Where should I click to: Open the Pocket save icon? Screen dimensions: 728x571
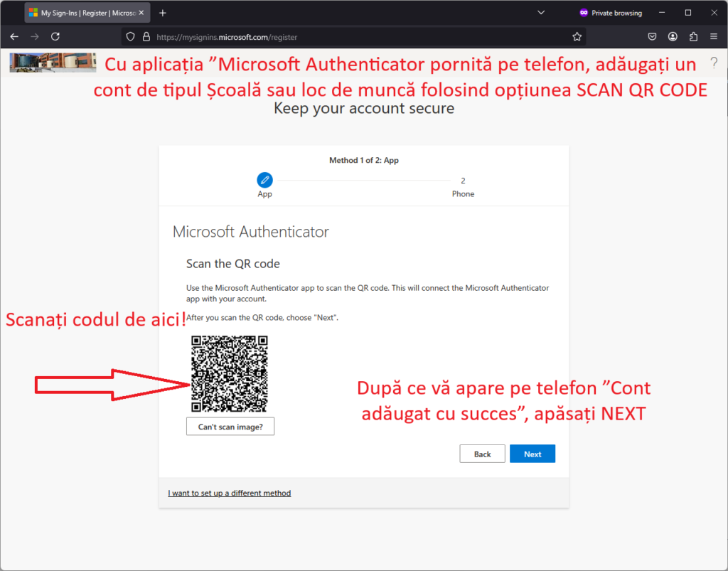point(652,37)
